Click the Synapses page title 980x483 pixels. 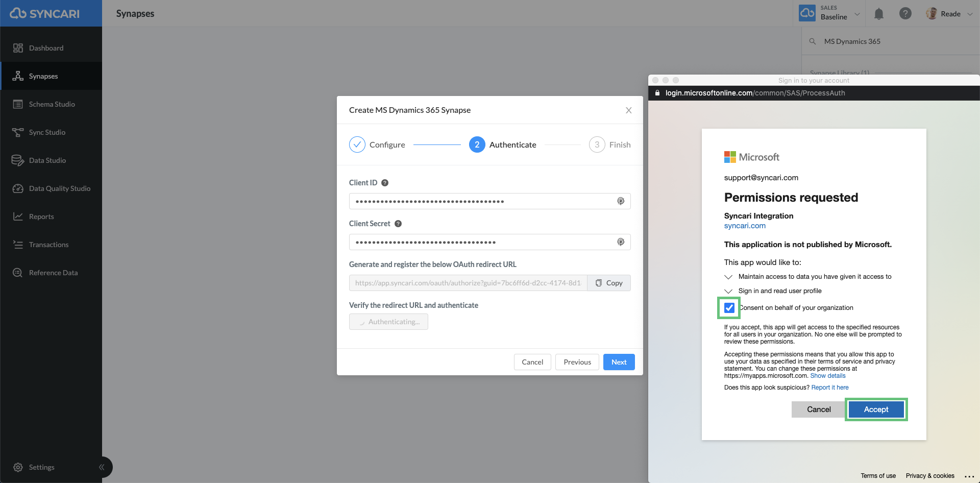135,14
